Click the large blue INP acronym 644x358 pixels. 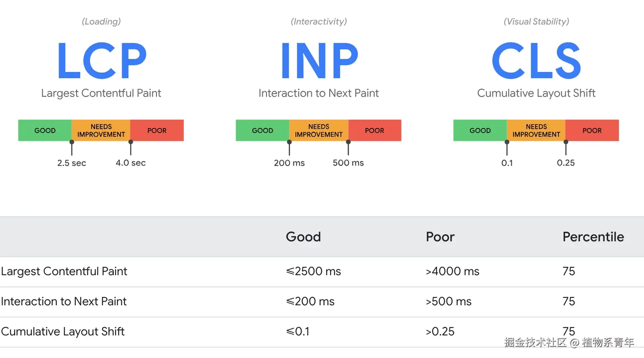tap(319, 61)
